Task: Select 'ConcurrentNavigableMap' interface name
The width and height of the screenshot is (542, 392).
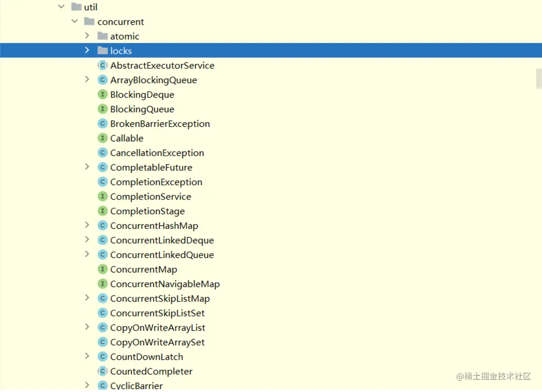Action: 165,284
